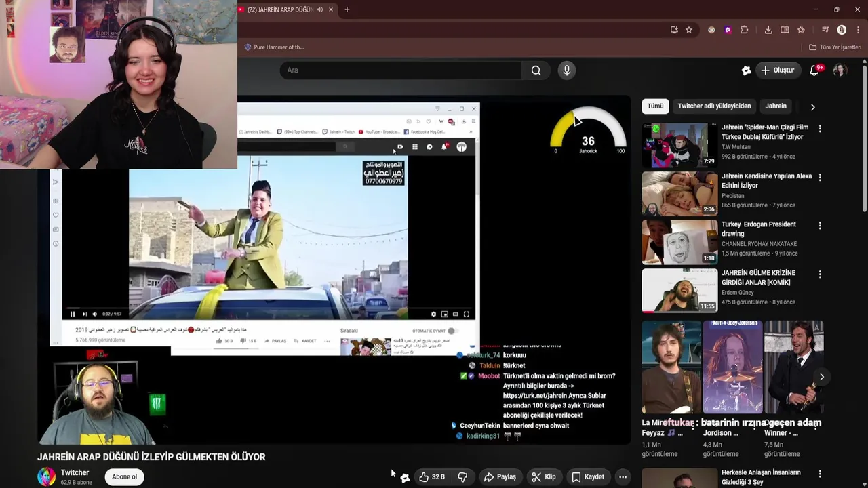The height and width of the screenshot is (488, 868).
Task: Open options for Spider-Man Çizgi Film video
Action: 820,129
